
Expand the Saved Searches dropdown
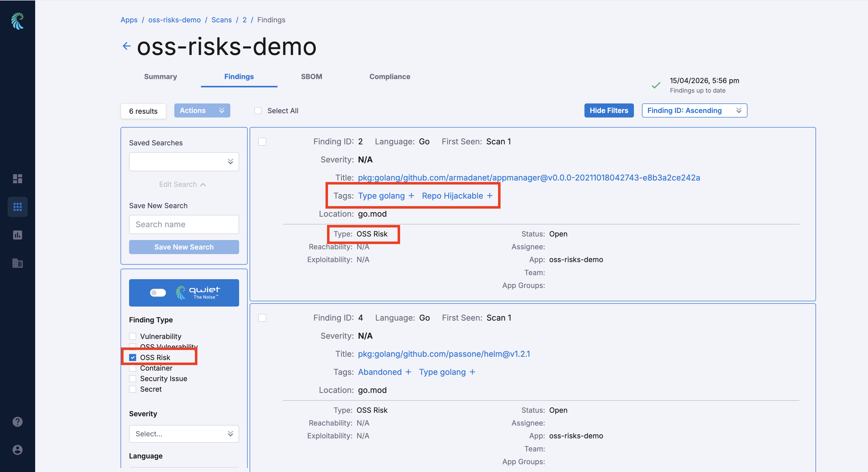pos(184,162)
